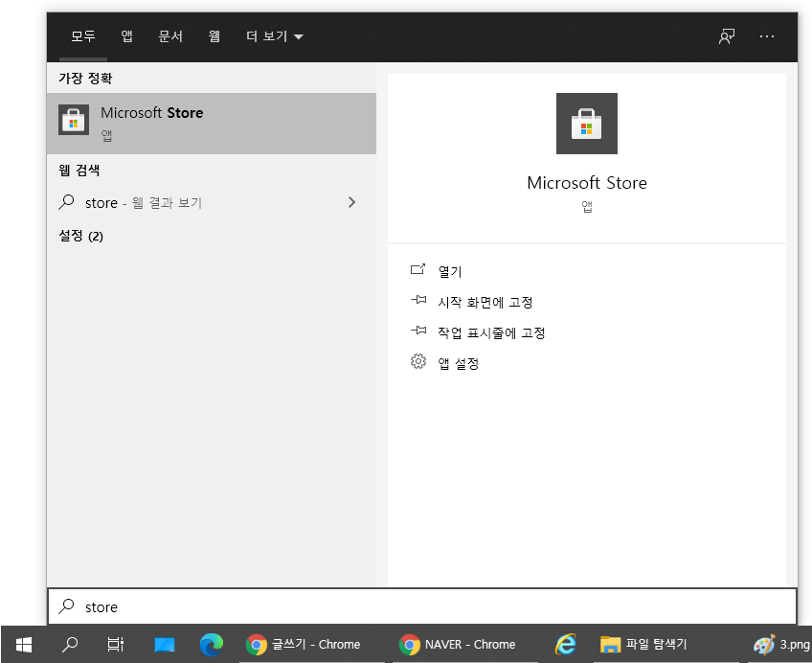The width and height of the screenshot is (812, 663).
Task: Switch to the 문서 filter tab
Action: coord(170,36)
